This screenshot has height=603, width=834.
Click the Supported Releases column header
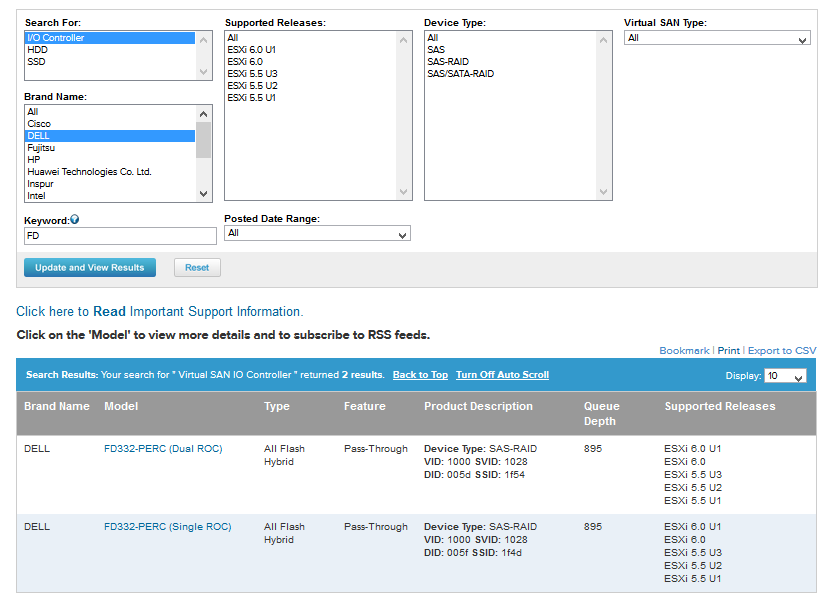[720, 406]
